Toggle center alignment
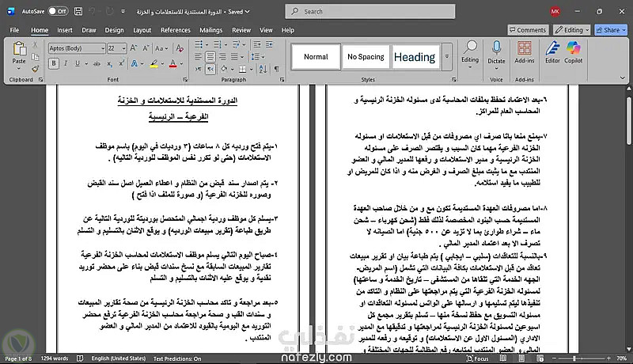This screenshot has height=364, width=633. [210, 57]
